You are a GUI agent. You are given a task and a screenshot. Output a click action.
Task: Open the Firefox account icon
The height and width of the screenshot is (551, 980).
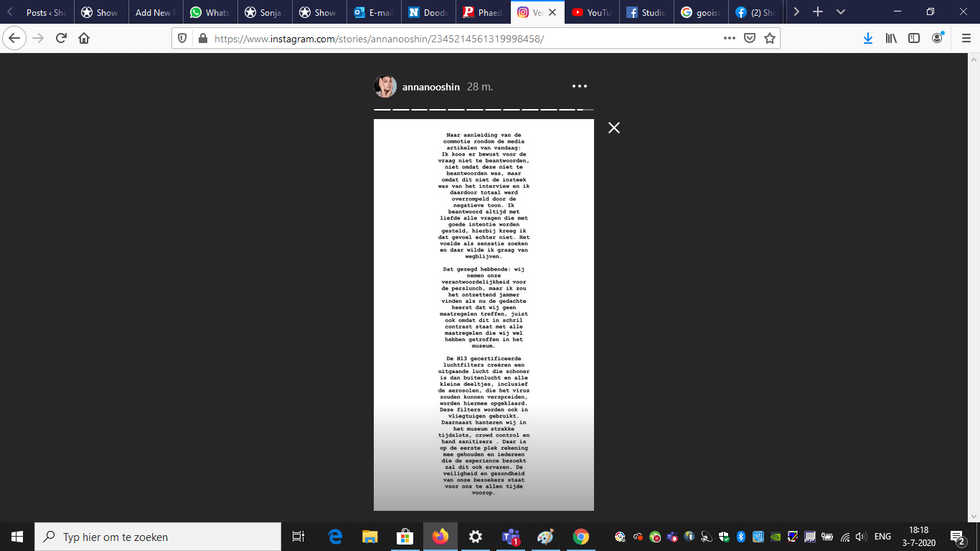[x=937, y=38]
